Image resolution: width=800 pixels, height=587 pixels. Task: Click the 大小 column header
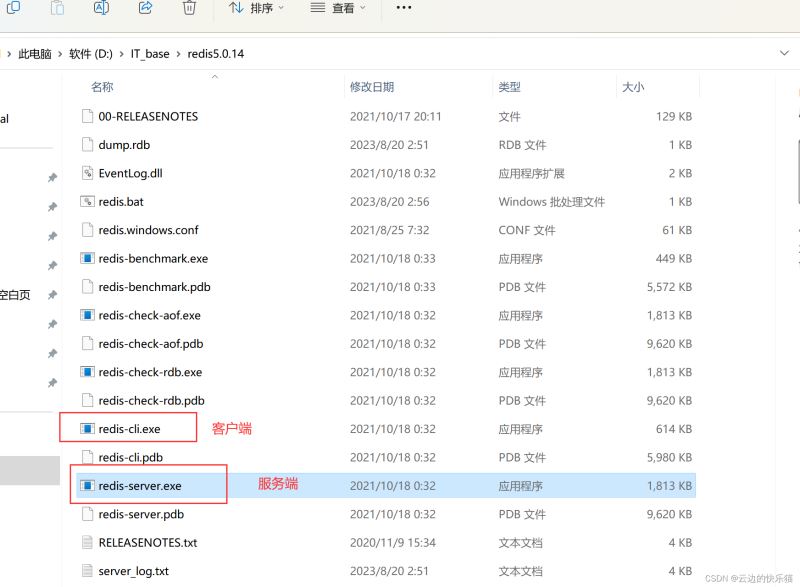[x=633, y=88]
